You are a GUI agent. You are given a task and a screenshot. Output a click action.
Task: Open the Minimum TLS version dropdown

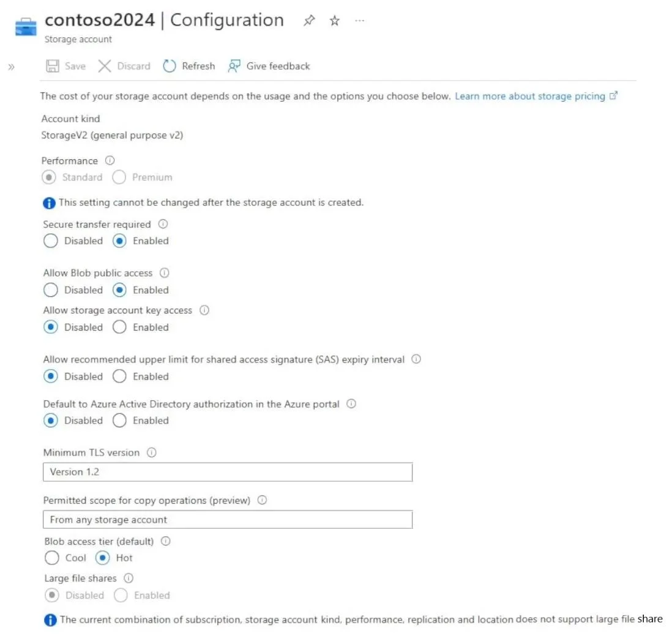[228, 472]
